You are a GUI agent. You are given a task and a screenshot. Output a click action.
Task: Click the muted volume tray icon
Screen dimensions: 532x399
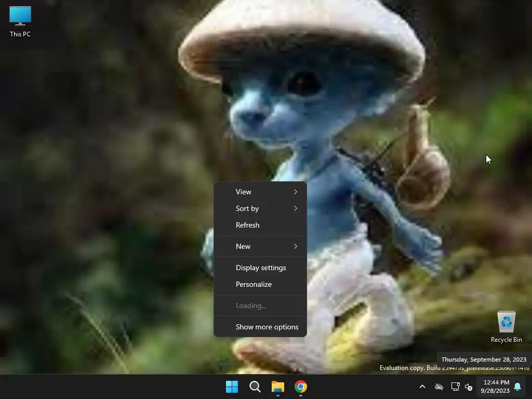[469, 387]
